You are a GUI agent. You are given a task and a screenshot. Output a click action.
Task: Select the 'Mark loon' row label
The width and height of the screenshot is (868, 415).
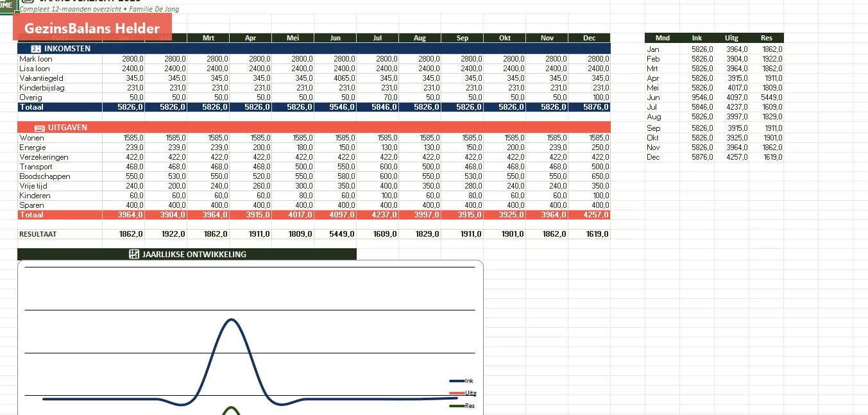click(36, 59)
